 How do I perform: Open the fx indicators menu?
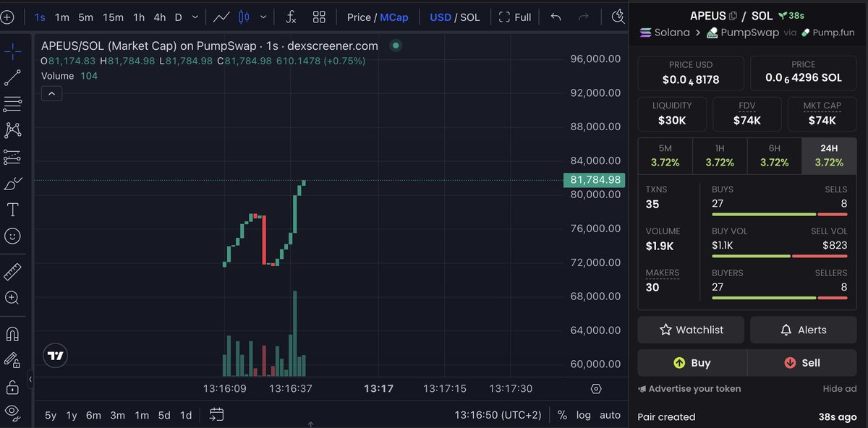pos(291,17)
